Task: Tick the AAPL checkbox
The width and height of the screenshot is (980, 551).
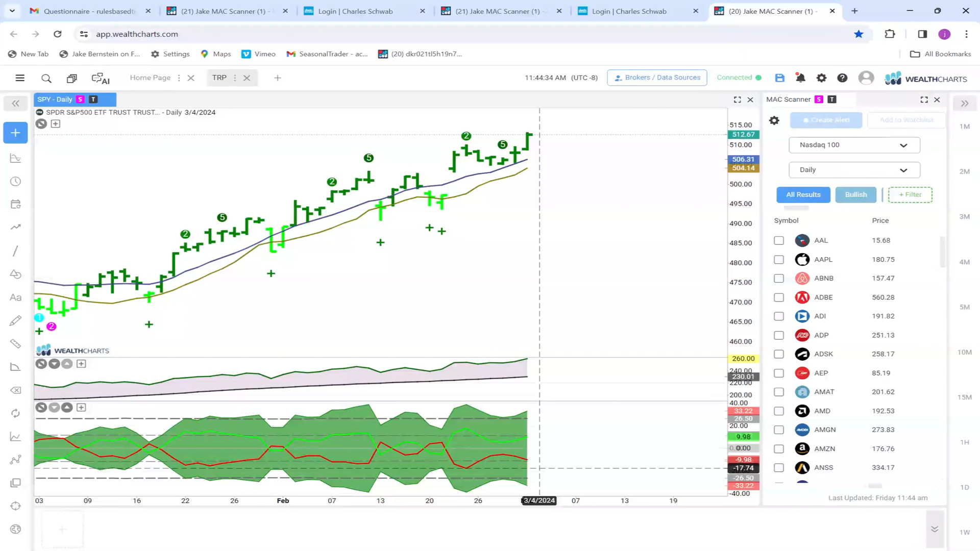Action: click(779, 259)
